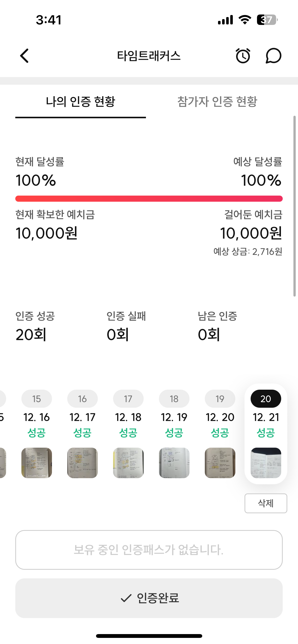Tap the battery status icon
This screenshot has width=298, height=644.
pos(267,20)
